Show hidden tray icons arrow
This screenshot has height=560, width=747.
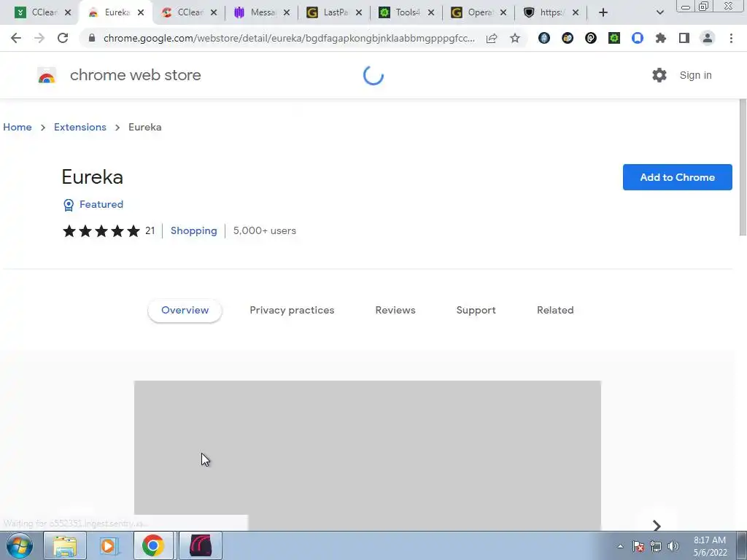[x=620, y=546]
